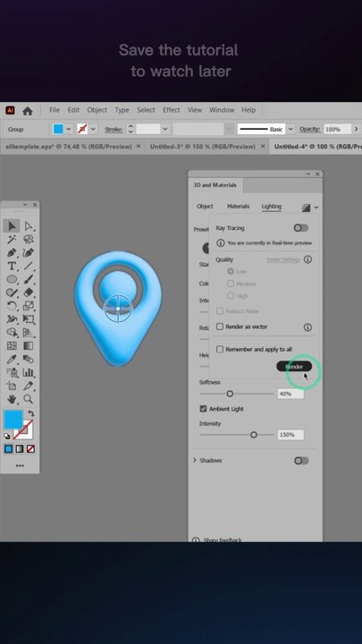Screen dimensions: 362x644
Task: Select the Shape Builder tool
Action: click(x=12, y=332)
